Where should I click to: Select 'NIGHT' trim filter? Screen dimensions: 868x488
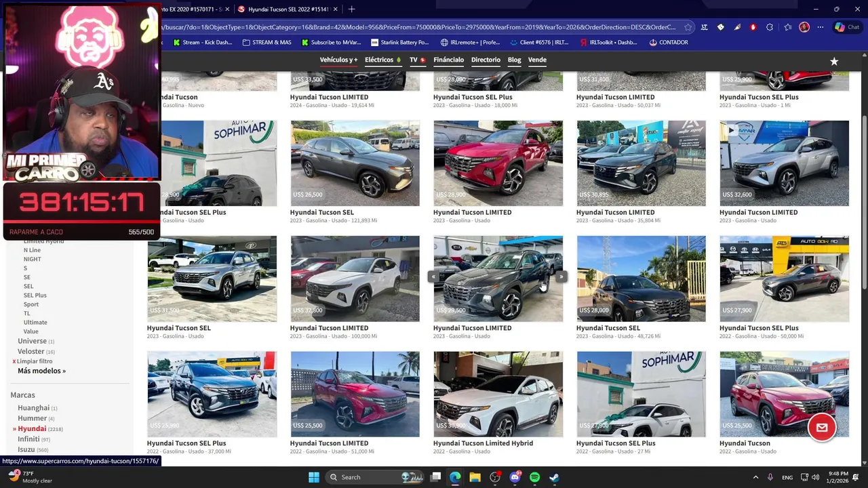tap(32, 259)
